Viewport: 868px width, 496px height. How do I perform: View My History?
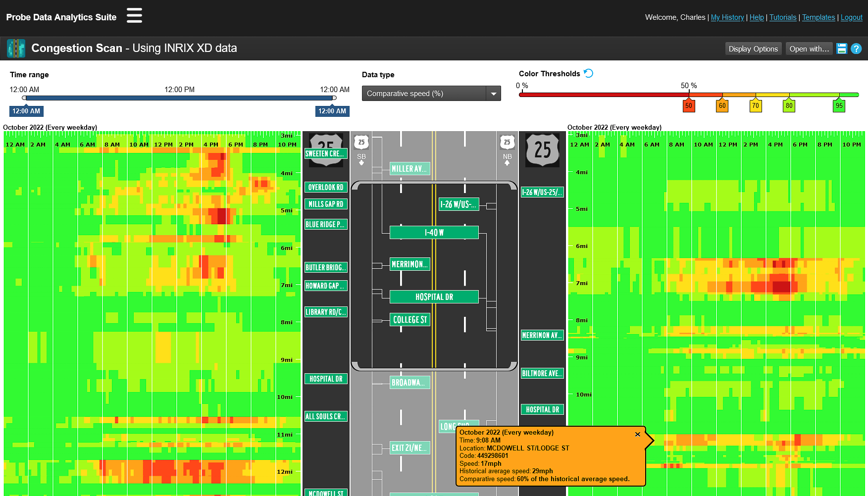[x=727, y=17]
